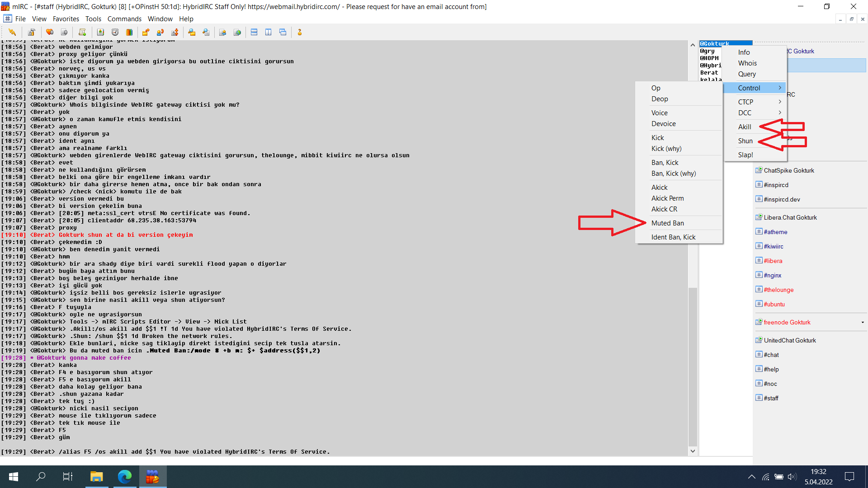Screen dimensions: 868x488
Task: Expand the Control submenu
Action: pos(755,88)
